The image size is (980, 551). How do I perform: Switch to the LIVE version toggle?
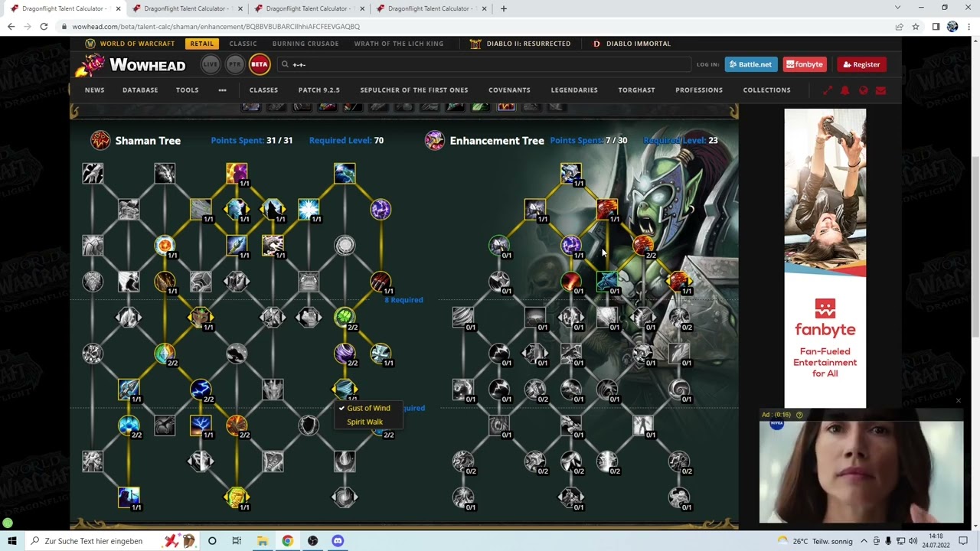(x=211, y=64)
